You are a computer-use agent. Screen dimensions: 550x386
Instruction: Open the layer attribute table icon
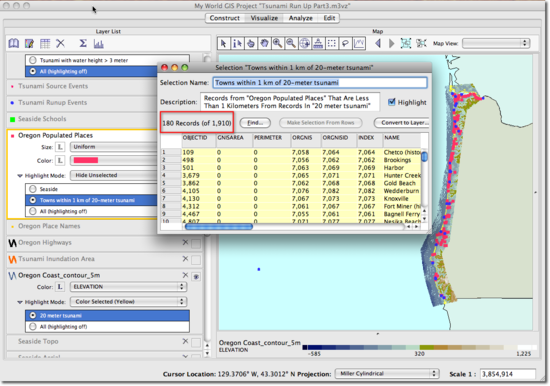click(45, 44)
